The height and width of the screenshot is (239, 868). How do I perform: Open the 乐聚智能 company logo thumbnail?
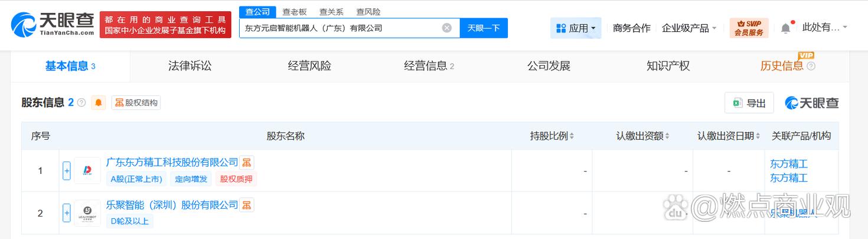[x=87, y=212]
